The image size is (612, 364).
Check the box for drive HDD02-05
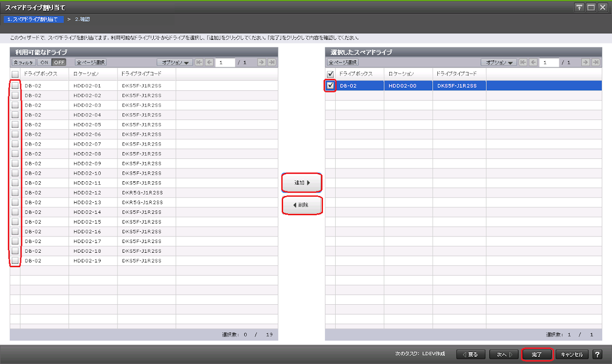click(15, 125)
